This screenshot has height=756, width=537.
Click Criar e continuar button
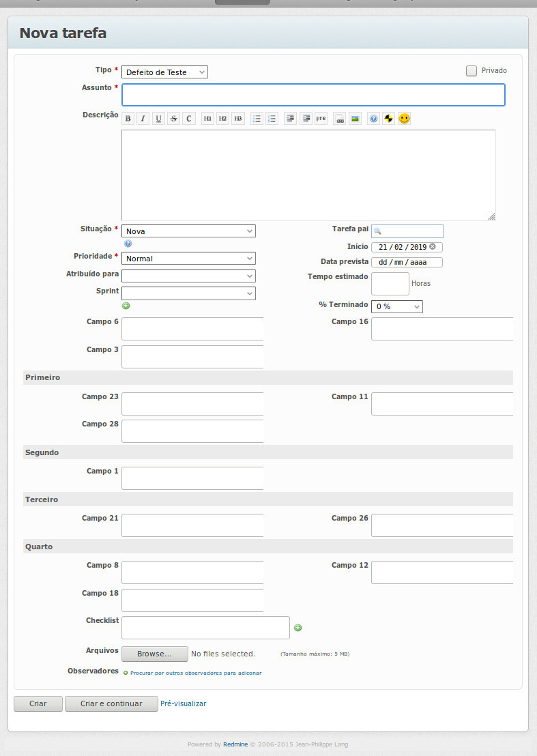coord(111,703)
